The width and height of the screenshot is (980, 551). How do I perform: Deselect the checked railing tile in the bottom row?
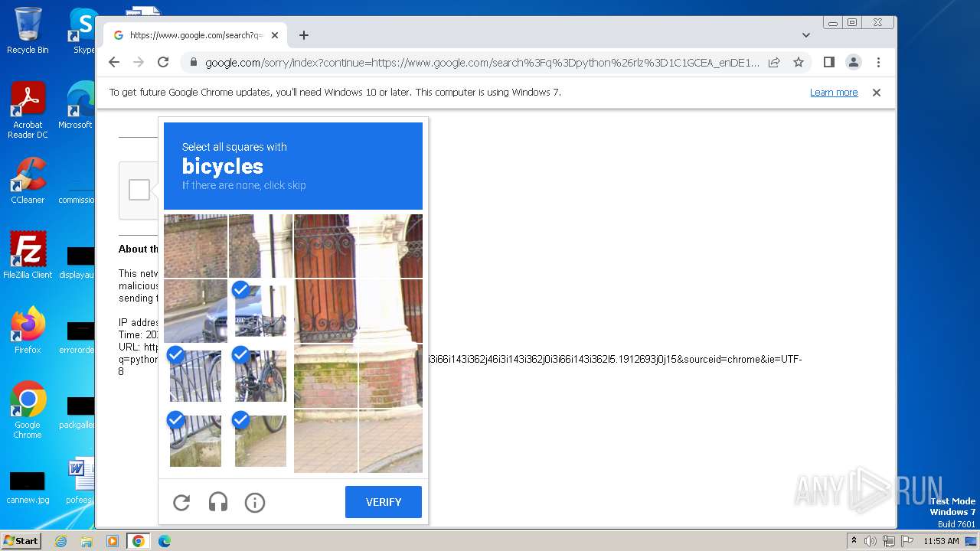click(195, 441)
